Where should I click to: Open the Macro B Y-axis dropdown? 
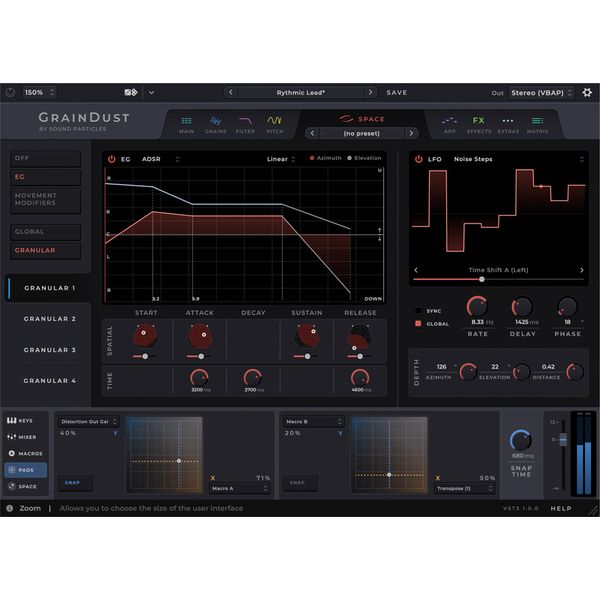[x=313, y=421]
